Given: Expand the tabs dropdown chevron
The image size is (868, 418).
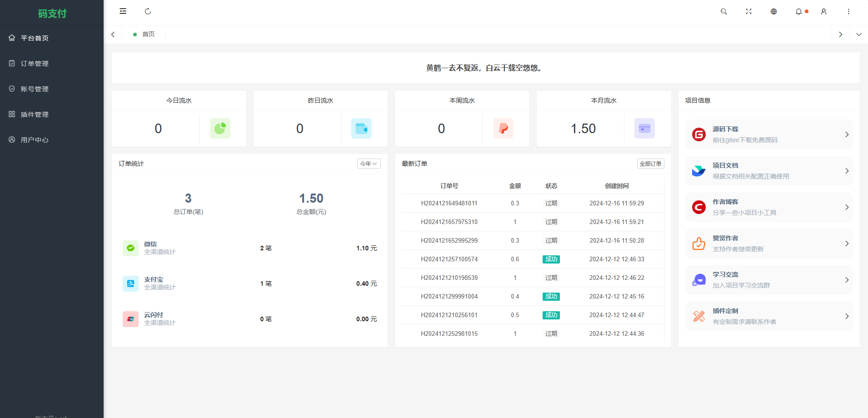Looking at the screenshot, I should 858,35.
